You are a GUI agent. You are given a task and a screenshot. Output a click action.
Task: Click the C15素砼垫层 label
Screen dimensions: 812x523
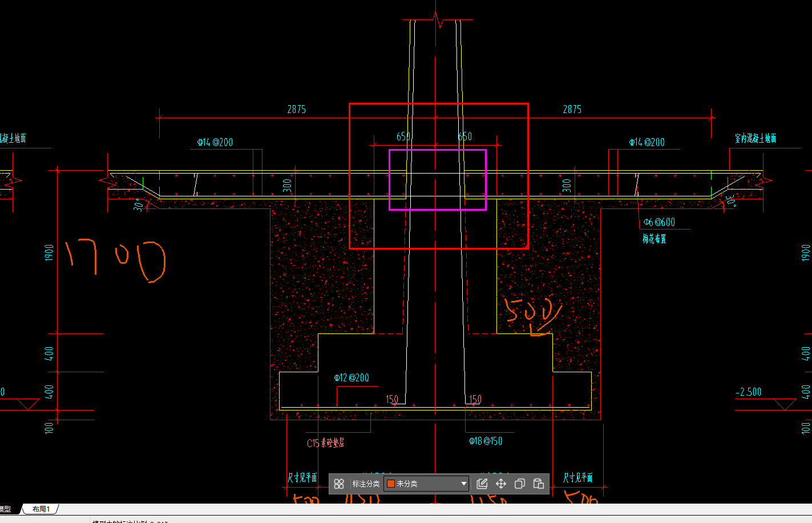(326, 443)
